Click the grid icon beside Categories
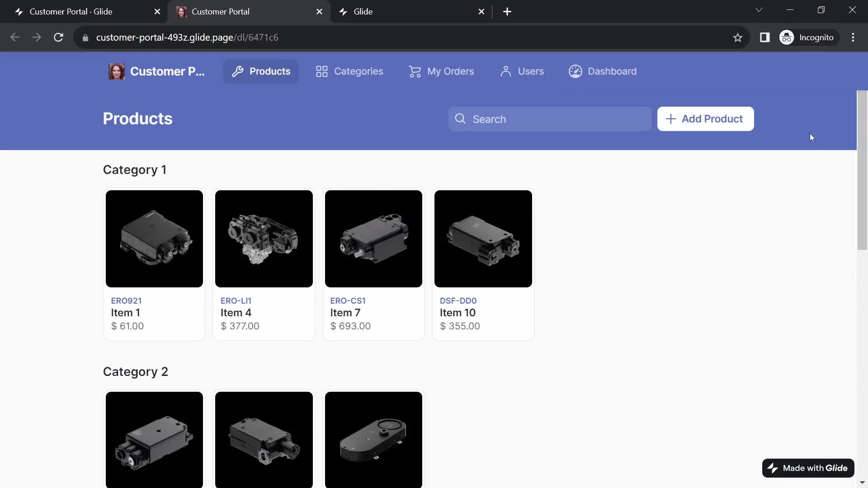Image resolution: width=868 pixels, height=488 pixels. pyautogui.click(x=322, y=71)
